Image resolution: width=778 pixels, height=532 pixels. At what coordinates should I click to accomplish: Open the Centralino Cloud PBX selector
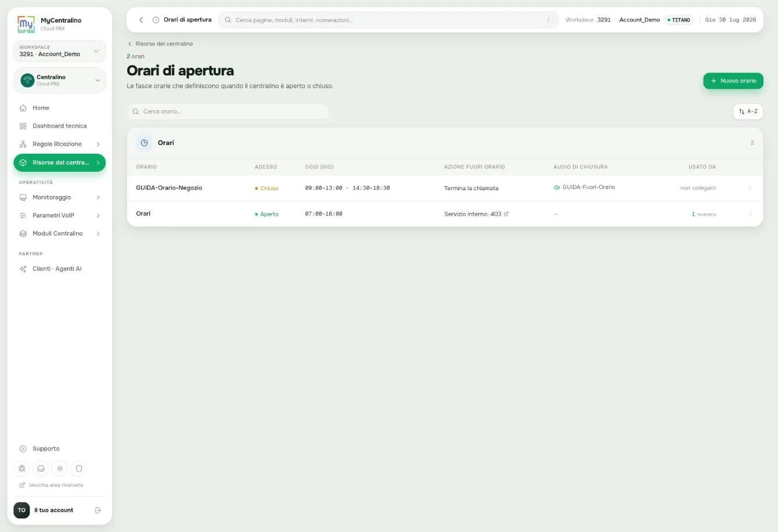59,80
